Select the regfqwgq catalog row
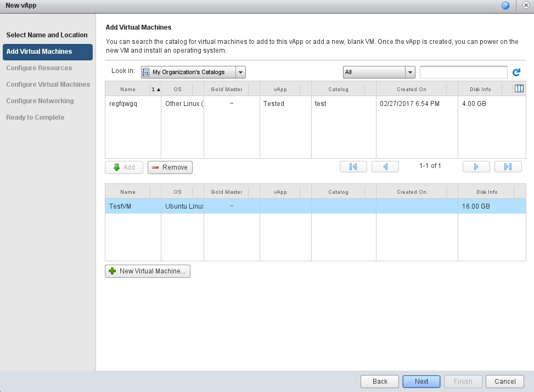This screenshot has width=534, height=392. point(123,104)
